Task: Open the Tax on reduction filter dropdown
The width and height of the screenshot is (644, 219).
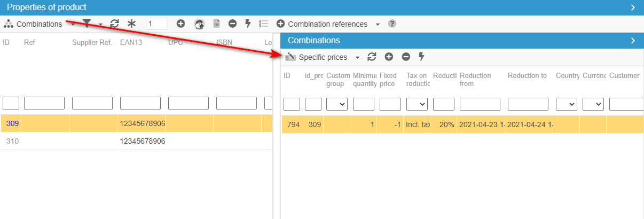Action: point(417,104)
